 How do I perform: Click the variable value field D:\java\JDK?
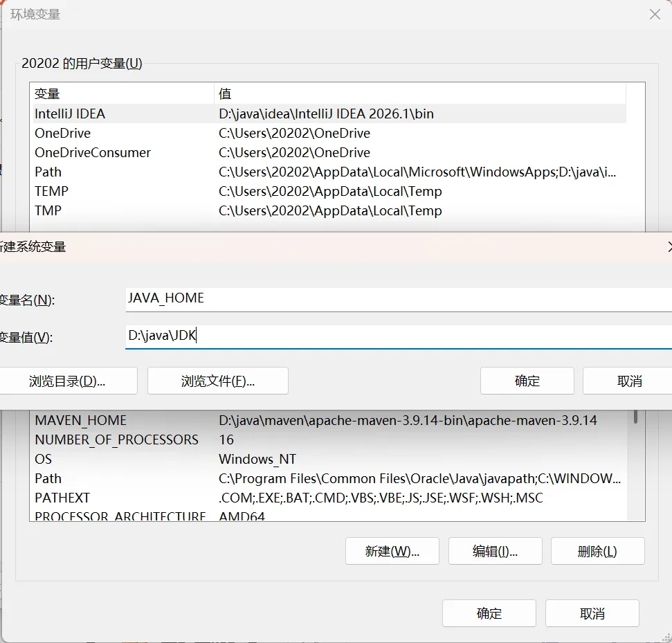pos(399,336)
